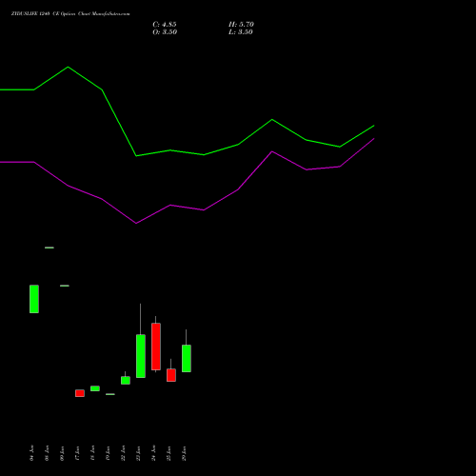
Task: Click the '29 Jun' date axis label
Action: [184, 453]
